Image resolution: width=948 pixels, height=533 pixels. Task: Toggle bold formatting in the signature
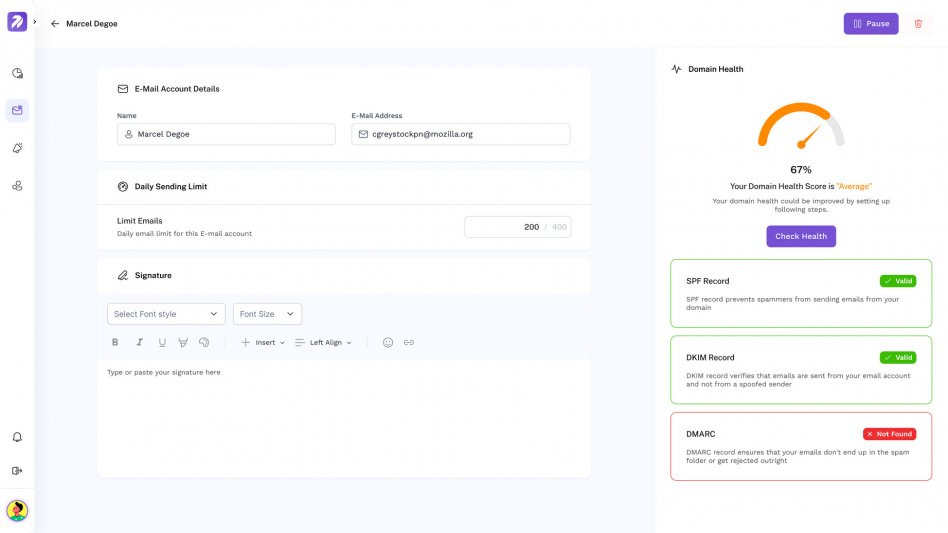pos(115,343)
